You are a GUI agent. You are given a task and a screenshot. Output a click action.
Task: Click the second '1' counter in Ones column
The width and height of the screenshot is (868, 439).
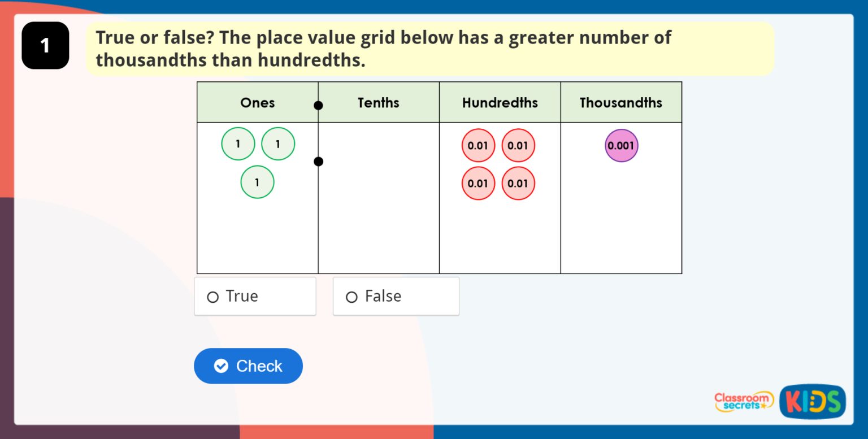[x=277, y=144]
